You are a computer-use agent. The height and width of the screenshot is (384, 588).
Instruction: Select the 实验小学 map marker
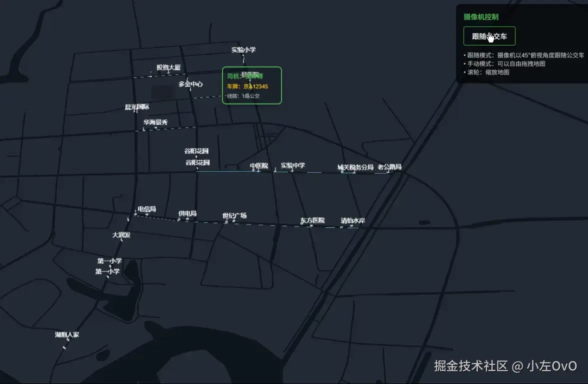244,50
